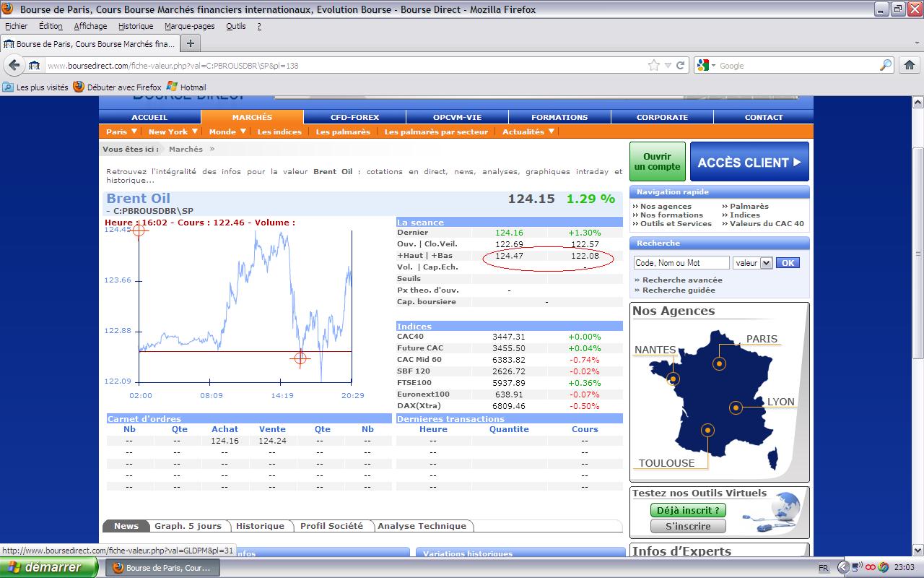
Task: Go to the ACCUEIL navigation tab
Action: click(x=149, y=117)
